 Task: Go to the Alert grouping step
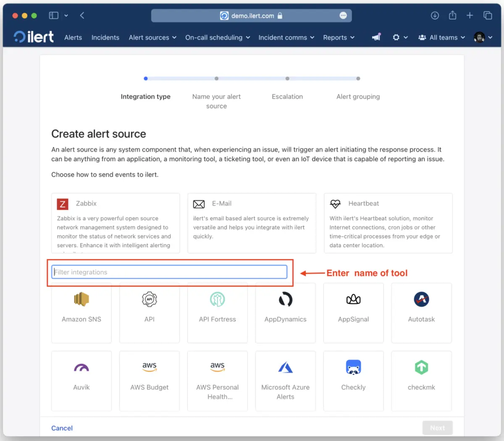tap(358, 97)
